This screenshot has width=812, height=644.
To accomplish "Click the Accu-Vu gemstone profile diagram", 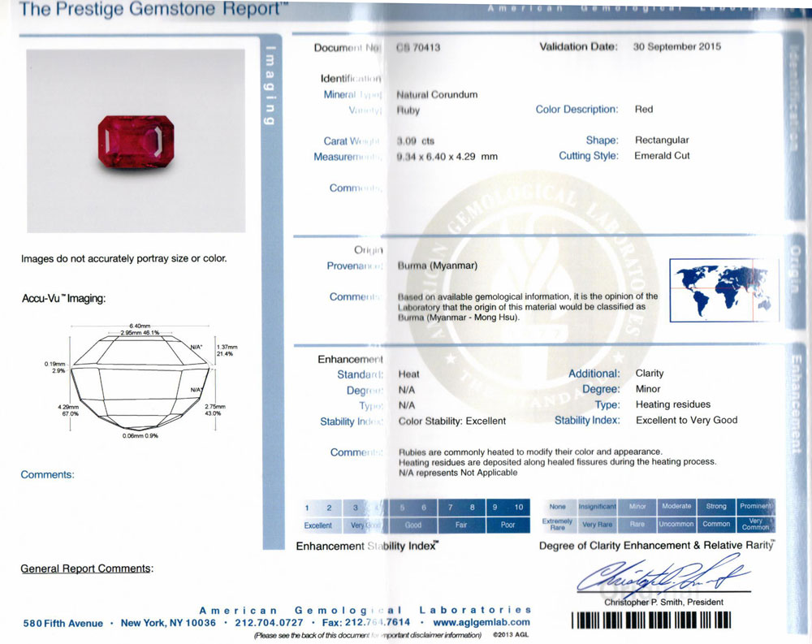I will tap(141, 381).
